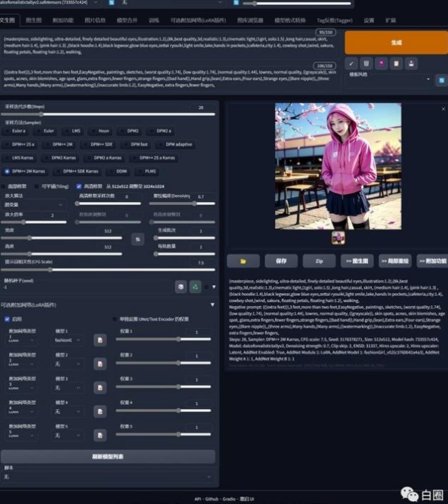Click the file icon next to 模型 1
The height and width of the screenshot is (504, 448).
[100, 340]
